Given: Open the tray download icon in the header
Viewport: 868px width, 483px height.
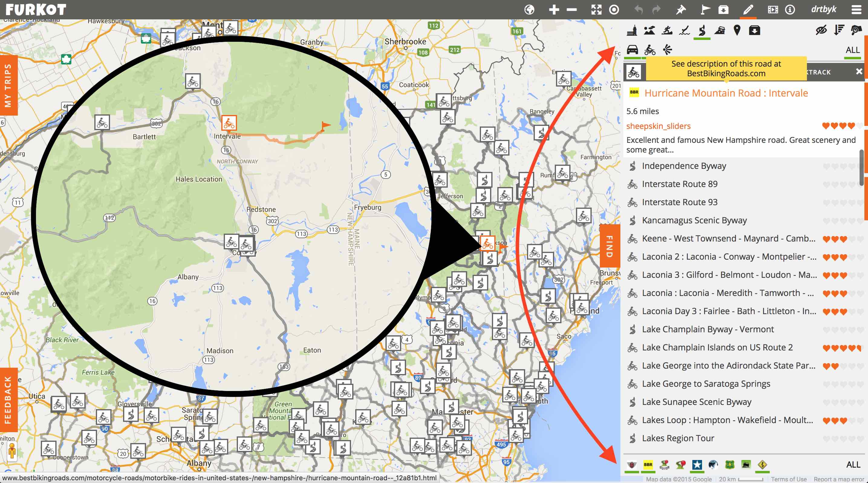Looking at the screenshot, I should pyautogui.click(x=723, y=10).
